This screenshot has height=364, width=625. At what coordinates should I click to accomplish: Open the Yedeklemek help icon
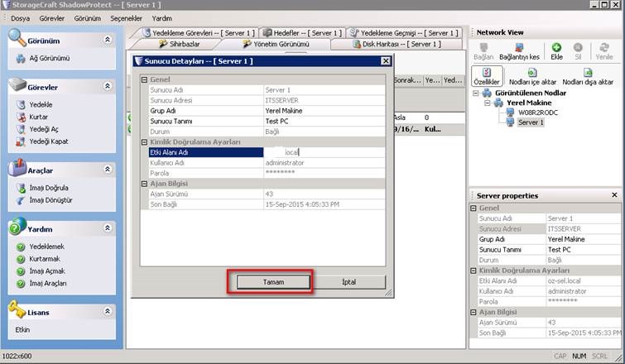tap(21, 247)
